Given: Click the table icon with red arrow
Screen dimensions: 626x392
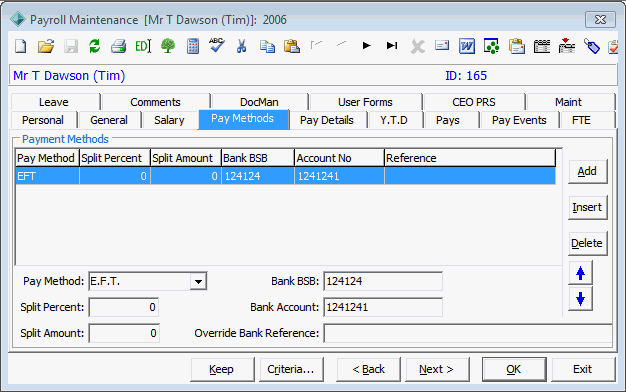Looking at the screenshot, I should [567, 46].
